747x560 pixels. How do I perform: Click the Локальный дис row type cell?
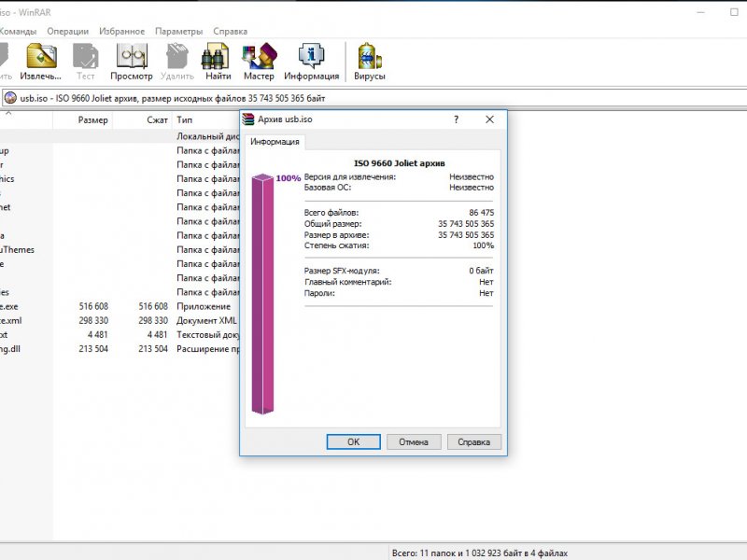click(207, 136)
